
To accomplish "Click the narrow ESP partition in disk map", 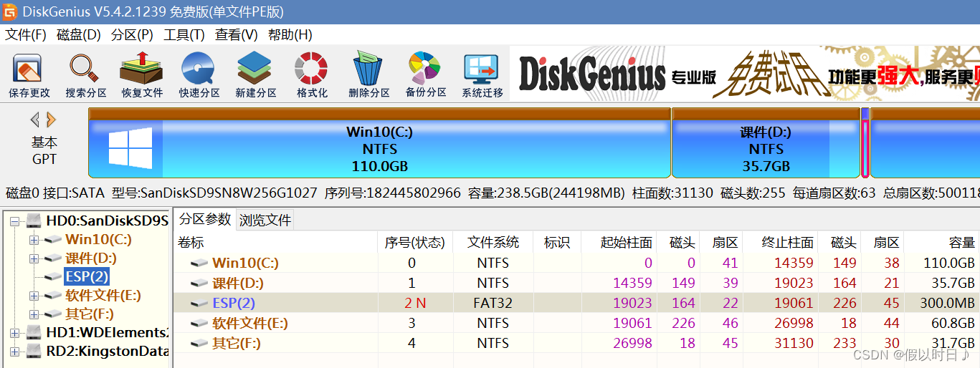I will point(865,142).
